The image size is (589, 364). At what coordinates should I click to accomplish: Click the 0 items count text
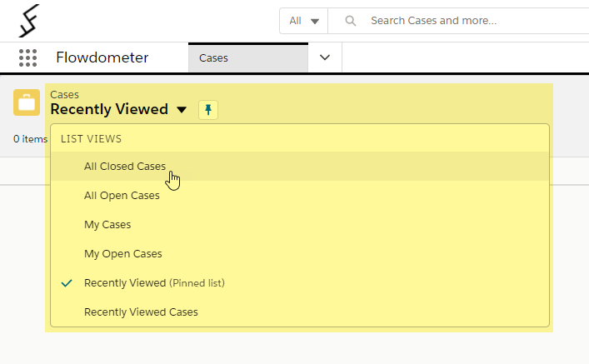coord(31,139)
